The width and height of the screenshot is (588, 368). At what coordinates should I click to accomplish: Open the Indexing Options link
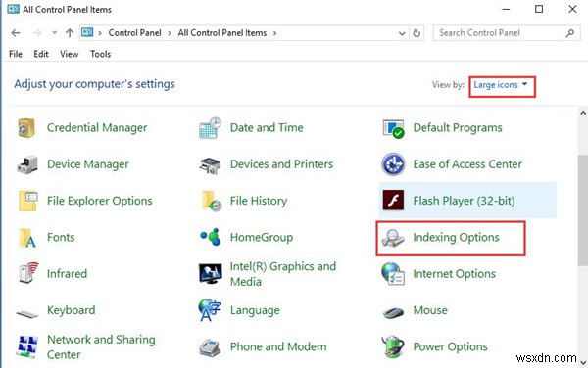coord(456,238)
